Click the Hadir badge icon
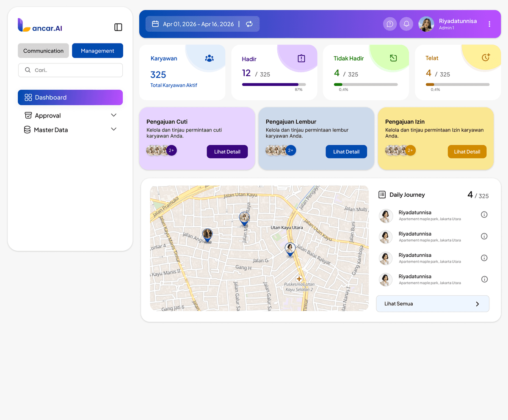Viewport: 508px width, 420px height. click(301, 58)
